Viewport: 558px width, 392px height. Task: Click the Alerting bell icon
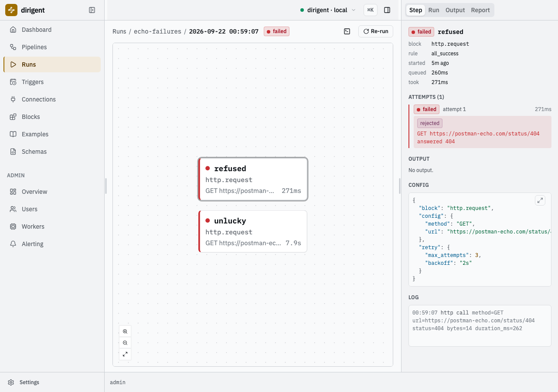coord(13,244)
